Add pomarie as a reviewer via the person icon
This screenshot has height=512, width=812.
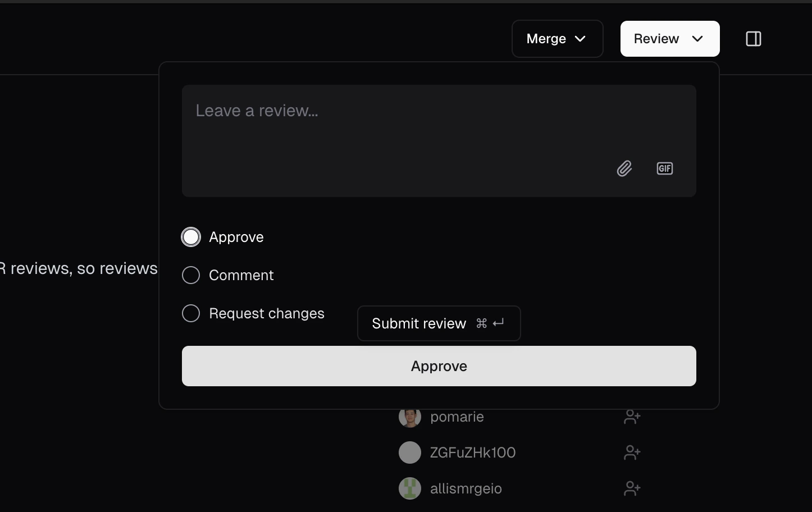tap(632, 417)
